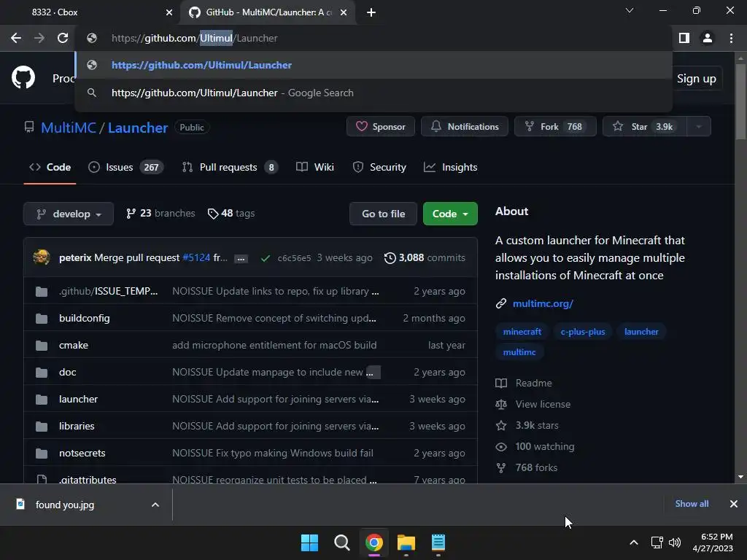
Task: Click the Go to file button
Action: click(x=384, y=214)
